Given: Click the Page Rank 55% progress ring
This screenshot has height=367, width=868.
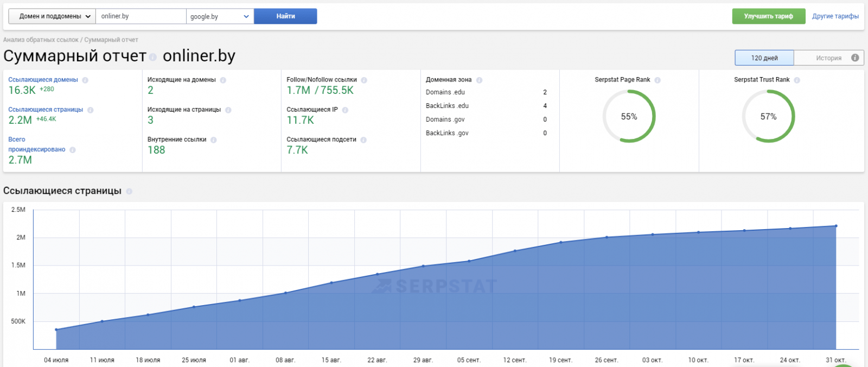Looking at the screenshot, I should pos(629,116).
